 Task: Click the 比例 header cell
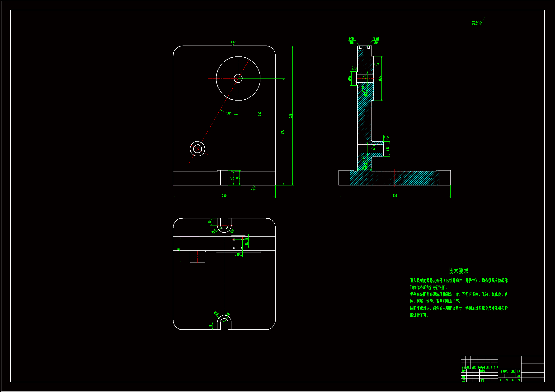tap(518, 371)
